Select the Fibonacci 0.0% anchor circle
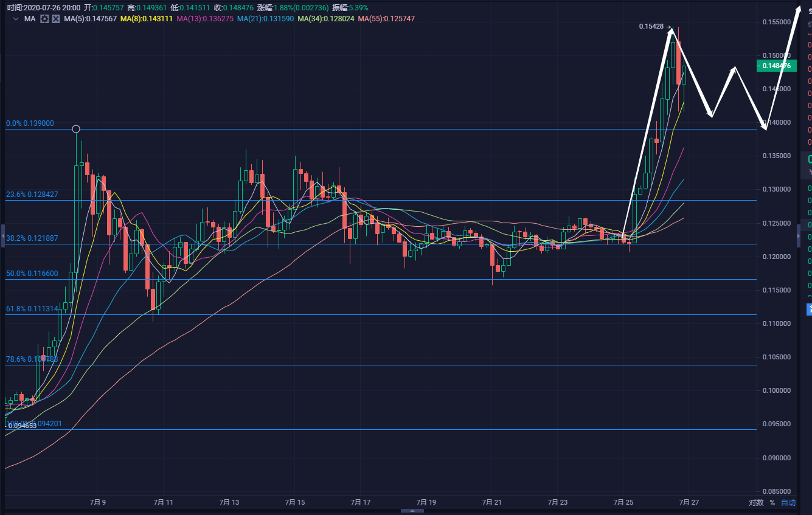The height and width of the screenshot is (515, 812). coord(76,129)
